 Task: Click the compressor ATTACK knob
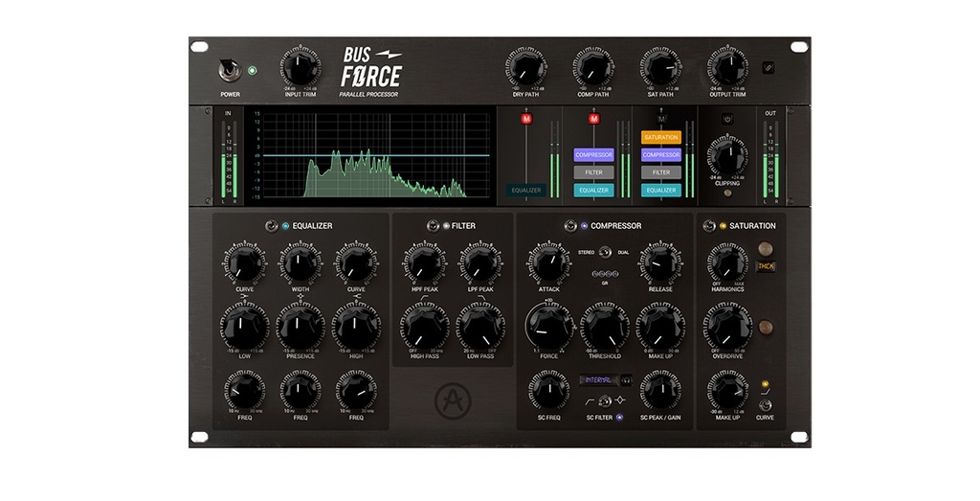[548, 263]
